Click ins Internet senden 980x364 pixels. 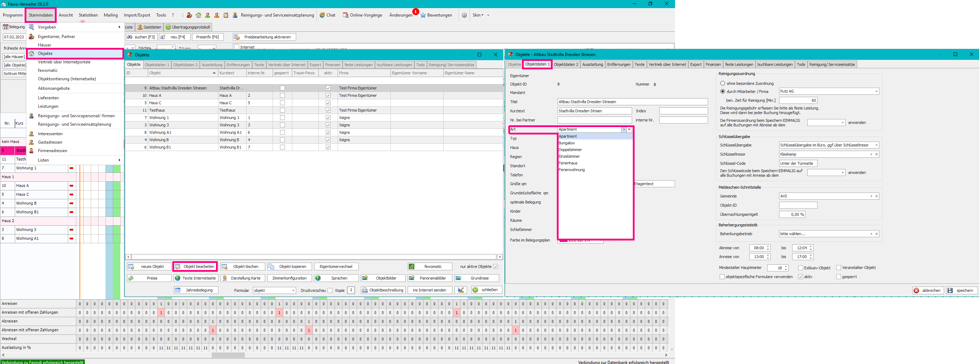430,290
